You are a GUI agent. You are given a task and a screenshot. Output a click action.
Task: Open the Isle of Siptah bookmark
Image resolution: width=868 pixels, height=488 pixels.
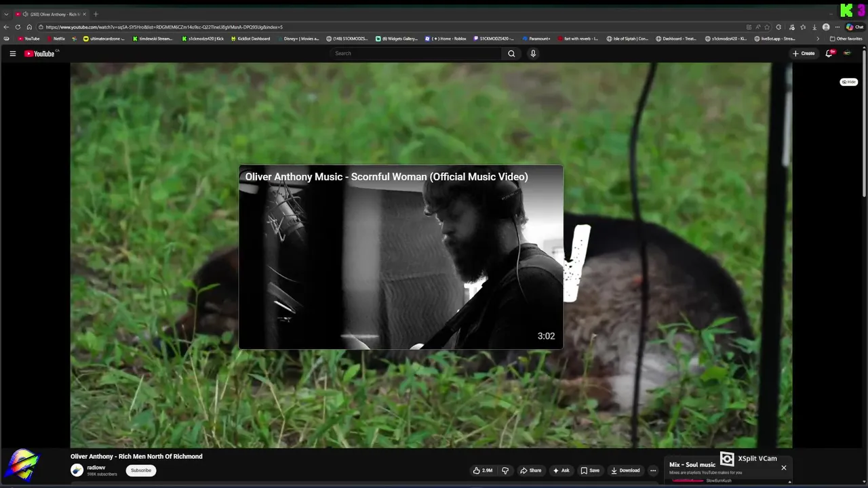pyautogui.click(x=627, y=39)
